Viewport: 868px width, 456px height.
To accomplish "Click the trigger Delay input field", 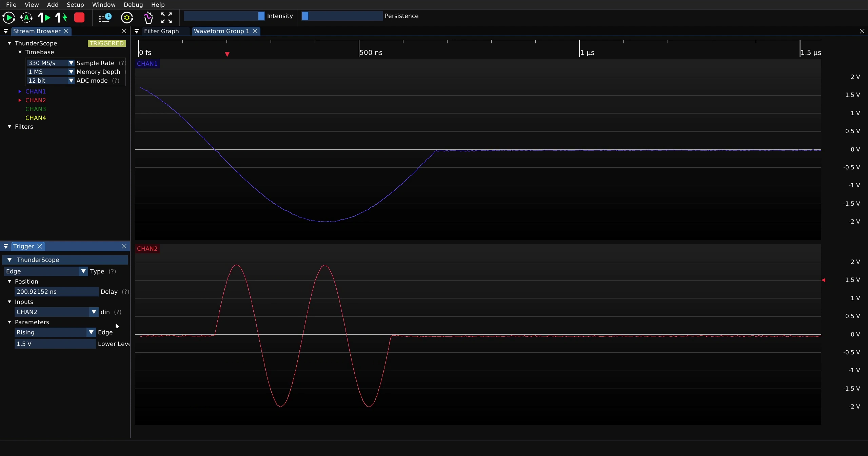I will [x=56, y=292].
